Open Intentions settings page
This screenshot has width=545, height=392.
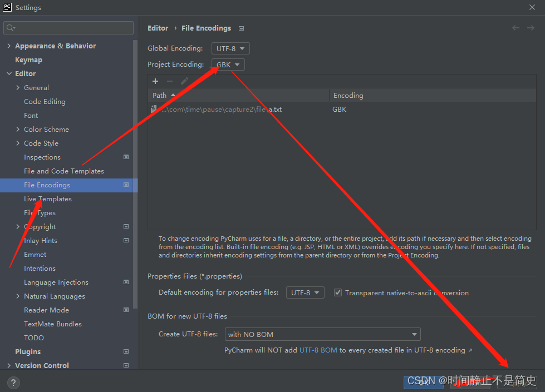coord(40,268)
